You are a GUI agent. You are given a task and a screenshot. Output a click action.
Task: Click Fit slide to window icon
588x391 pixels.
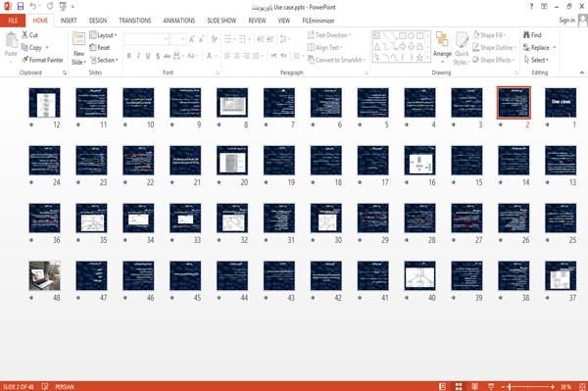[582, 386]
